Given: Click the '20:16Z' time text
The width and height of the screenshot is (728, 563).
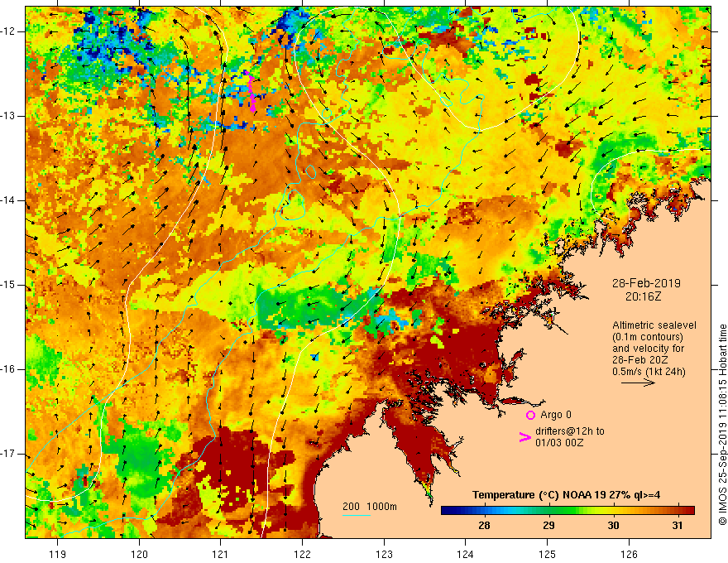Looking at the screenshot, I should click(x=643, y=296).
